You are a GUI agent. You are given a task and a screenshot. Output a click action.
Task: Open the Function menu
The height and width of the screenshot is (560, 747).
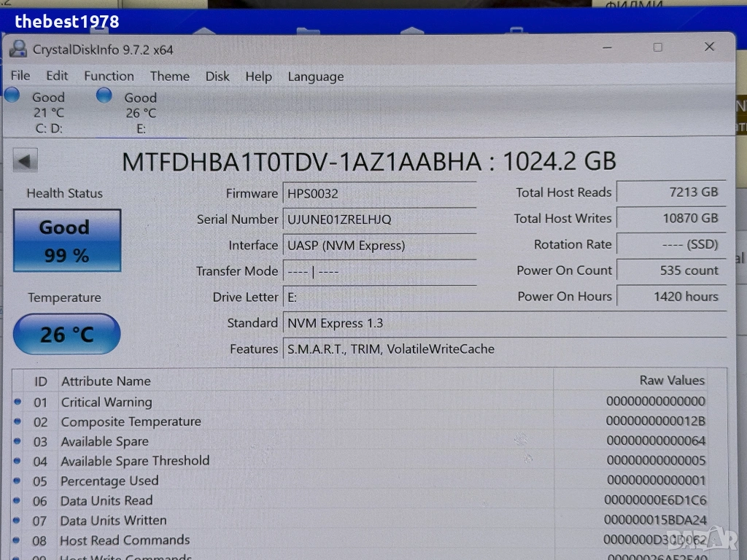pyautogui.click(x=109, y=76)
